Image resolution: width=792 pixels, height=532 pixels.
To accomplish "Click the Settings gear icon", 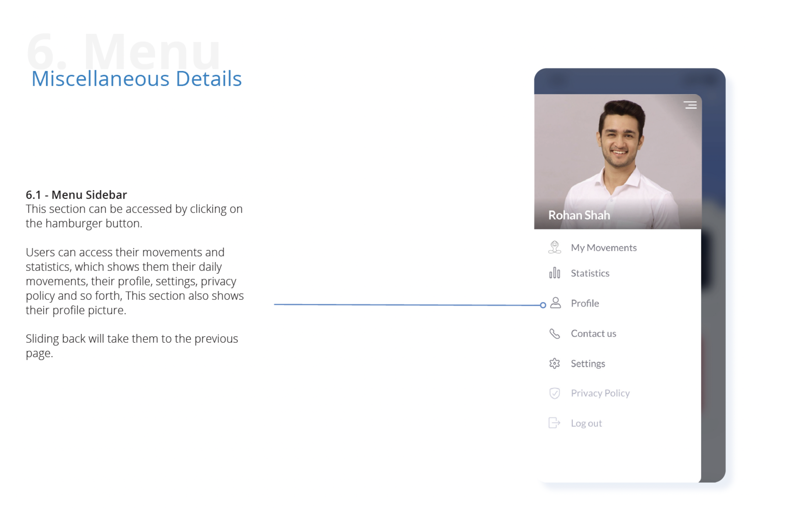I will [x=554, y=363].
